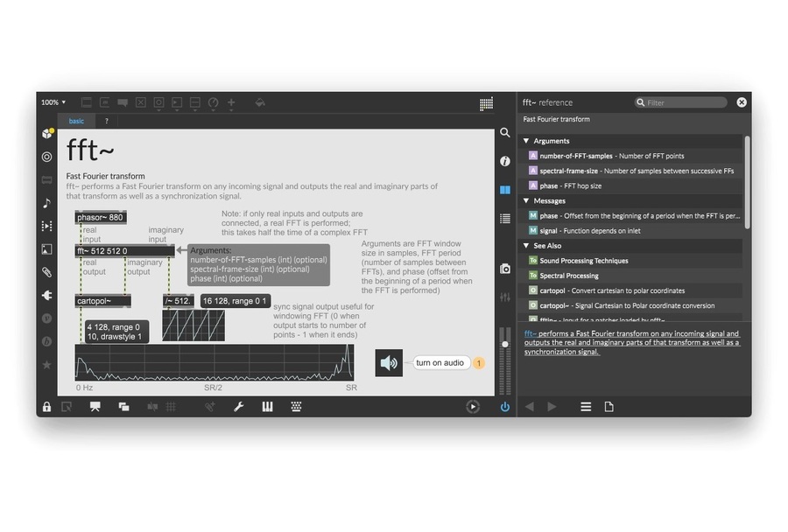Open the Format paint bucket palette

click(260, 102)
